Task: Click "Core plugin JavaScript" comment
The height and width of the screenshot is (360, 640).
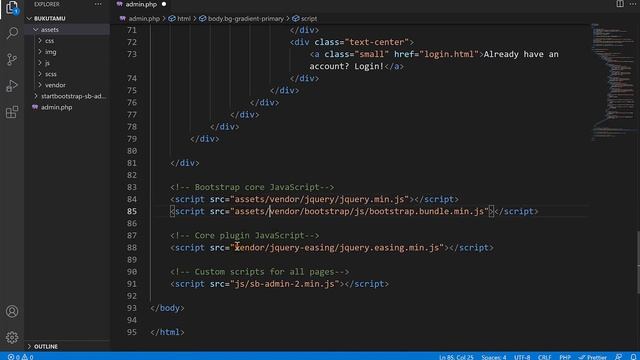Action: pos(245,236)
